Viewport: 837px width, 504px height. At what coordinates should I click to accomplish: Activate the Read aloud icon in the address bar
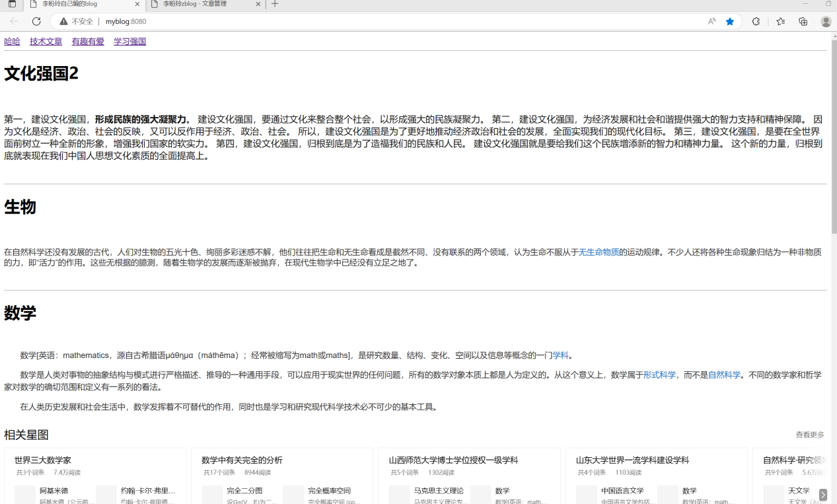pos(712,21)
